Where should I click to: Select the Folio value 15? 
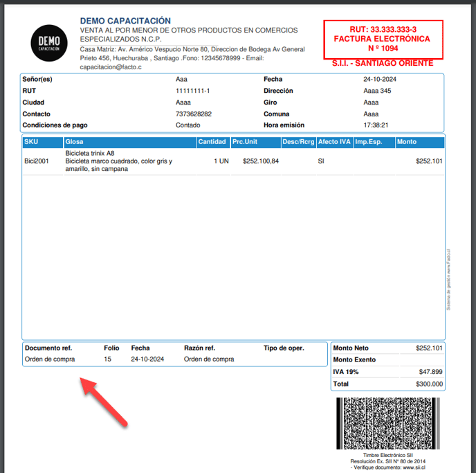click(107, 359)
